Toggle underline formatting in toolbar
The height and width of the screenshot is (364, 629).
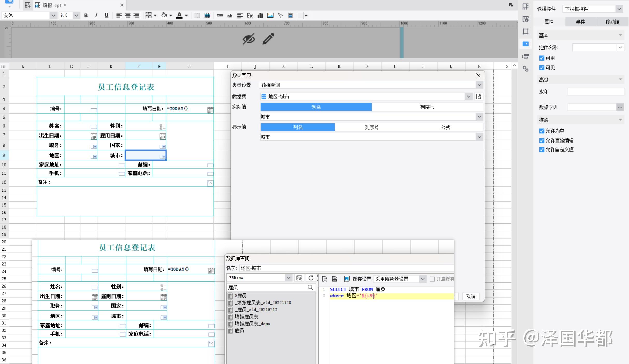(106, 16)
